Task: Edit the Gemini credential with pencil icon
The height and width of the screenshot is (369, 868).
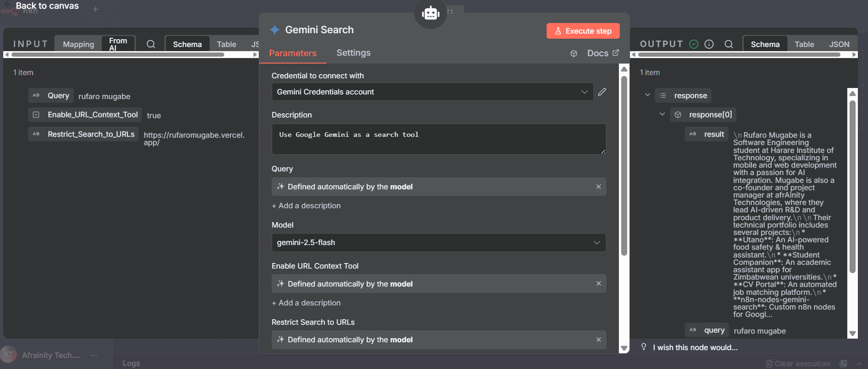Action: (602, 92)
